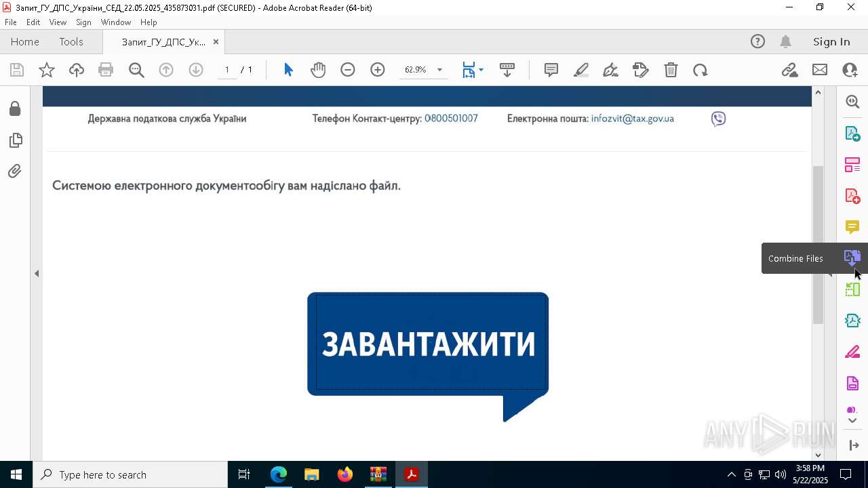Viewport: 868px width, 488px height.
Task: Click the infozvit@tax.gov.ua email link
Action: (632, 119)
